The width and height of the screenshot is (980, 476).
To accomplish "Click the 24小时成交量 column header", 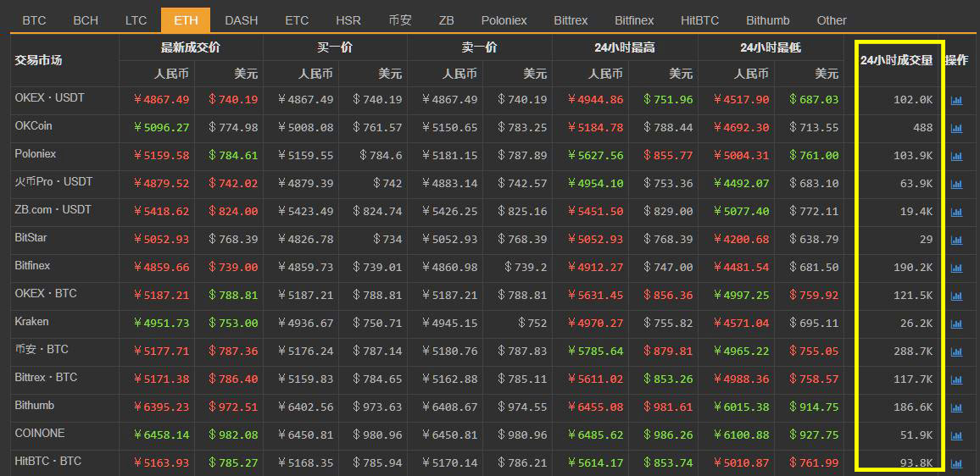I will tap(896, 61).
